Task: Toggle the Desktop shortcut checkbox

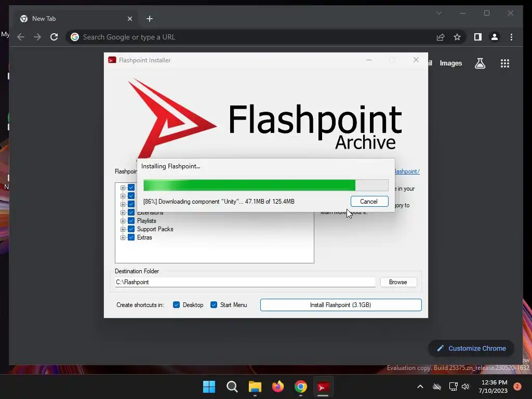Action: (x=177, y=304)
